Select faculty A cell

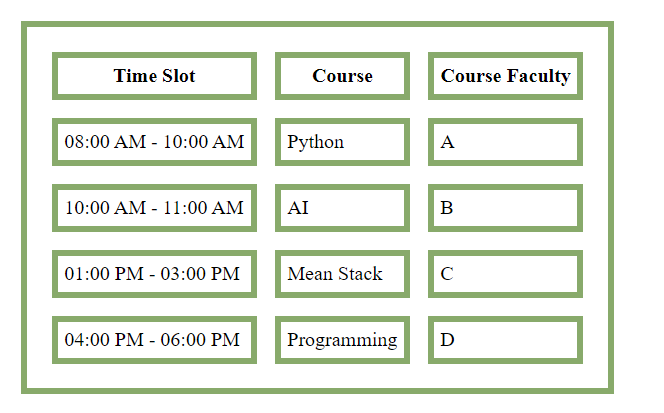[x=505, y=142]
